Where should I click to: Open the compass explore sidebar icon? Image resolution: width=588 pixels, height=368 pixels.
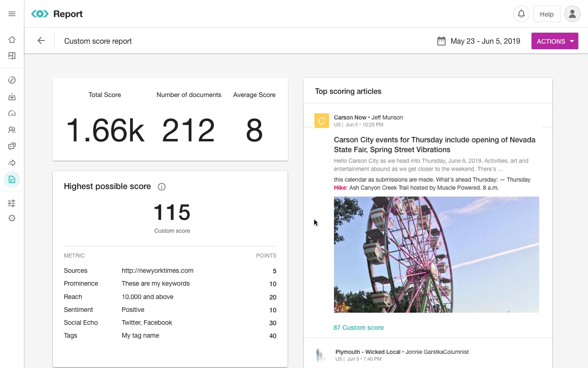point(12,80)
